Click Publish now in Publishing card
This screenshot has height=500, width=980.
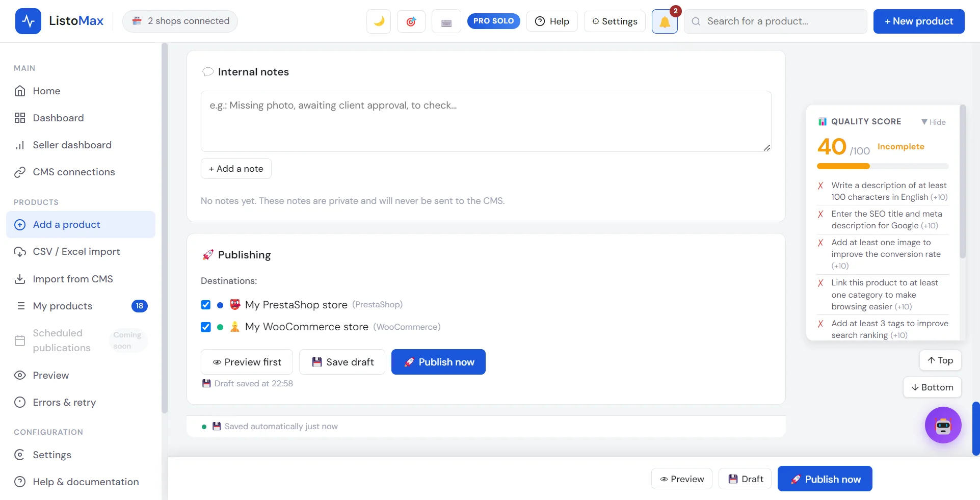(x=438, y=362)
